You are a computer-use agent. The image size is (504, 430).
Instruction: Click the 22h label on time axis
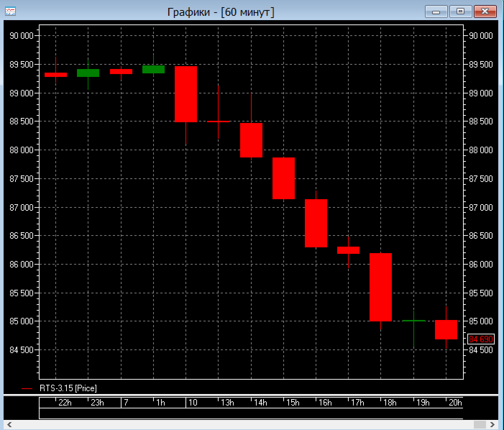(65, 402)
